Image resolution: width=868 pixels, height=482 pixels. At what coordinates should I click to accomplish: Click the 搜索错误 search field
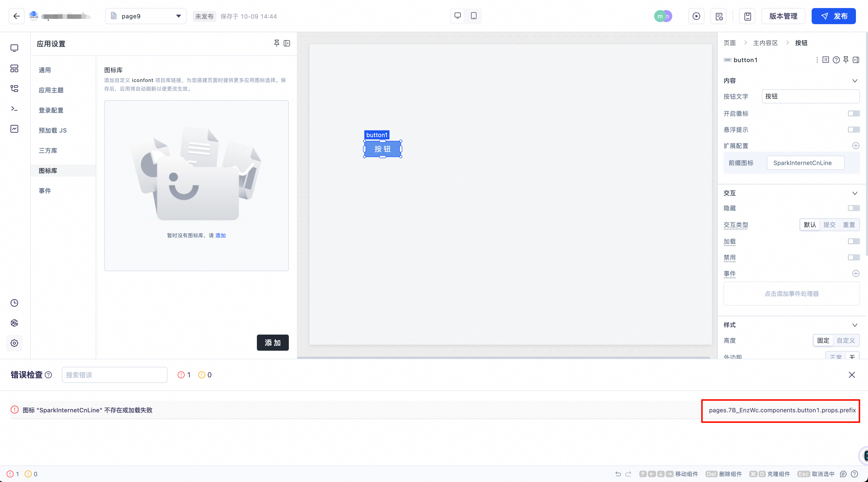click(114, 375)
